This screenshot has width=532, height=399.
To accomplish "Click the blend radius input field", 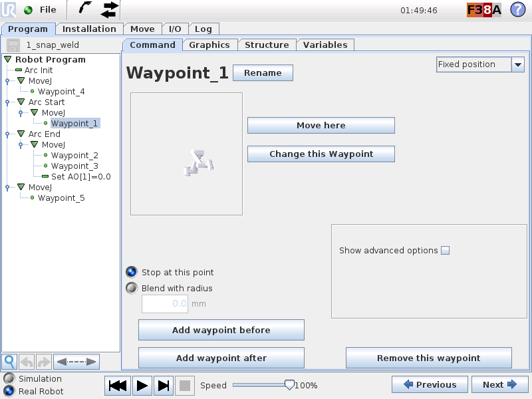I will (x=164, y=303).
